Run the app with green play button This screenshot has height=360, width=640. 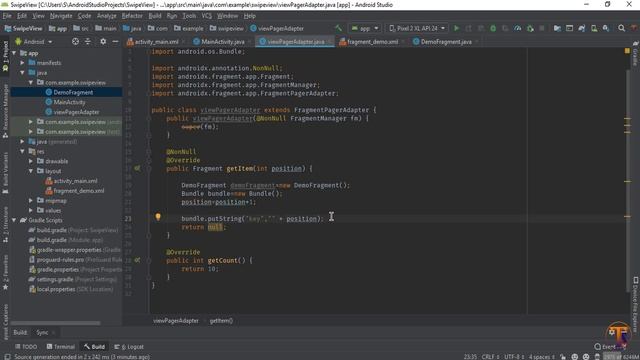coord(456,28)
